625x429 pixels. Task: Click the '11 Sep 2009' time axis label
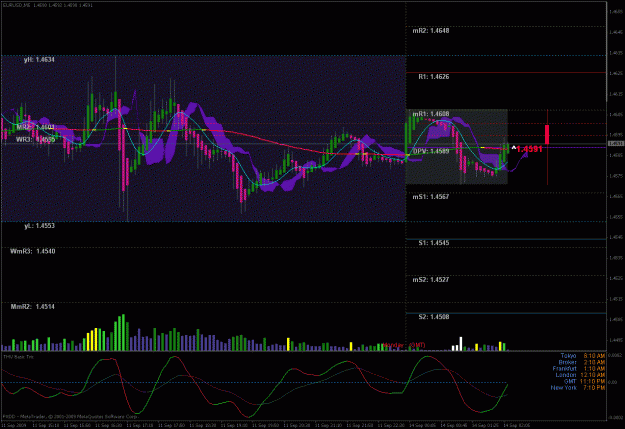(x=13, y=426)
